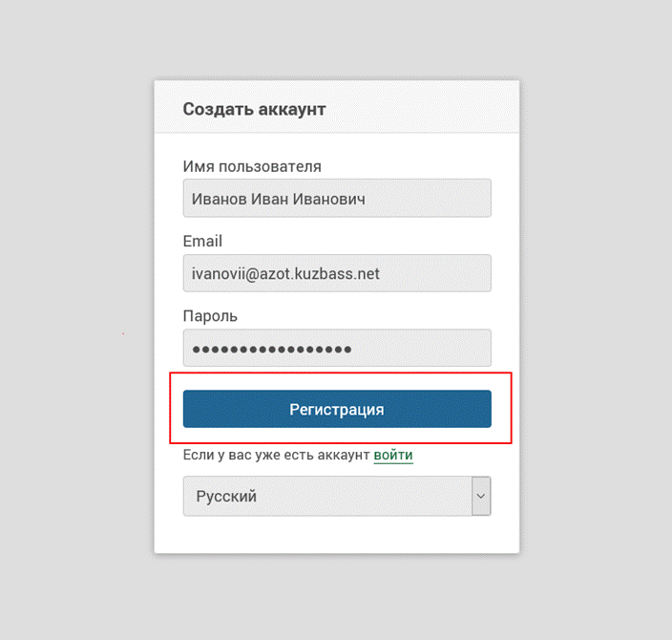Click the Пароль field label
This screenshot has height=640, width=672.
[210, 316]
